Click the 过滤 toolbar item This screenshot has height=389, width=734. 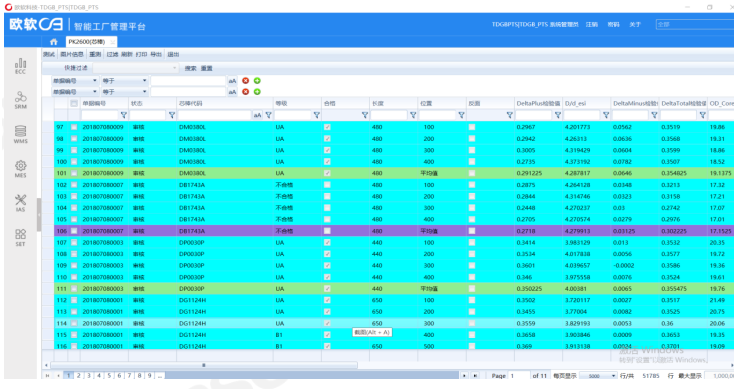pyautogui.click(x=112, y=54)
